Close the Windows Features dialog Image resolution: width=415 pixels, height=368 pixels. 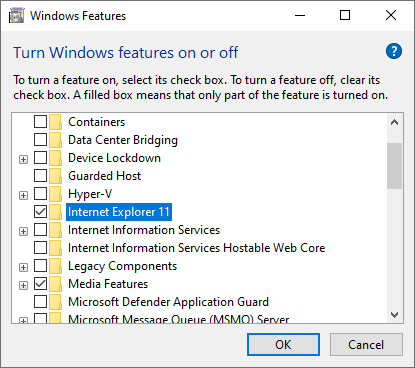click(x=391, y=15)
